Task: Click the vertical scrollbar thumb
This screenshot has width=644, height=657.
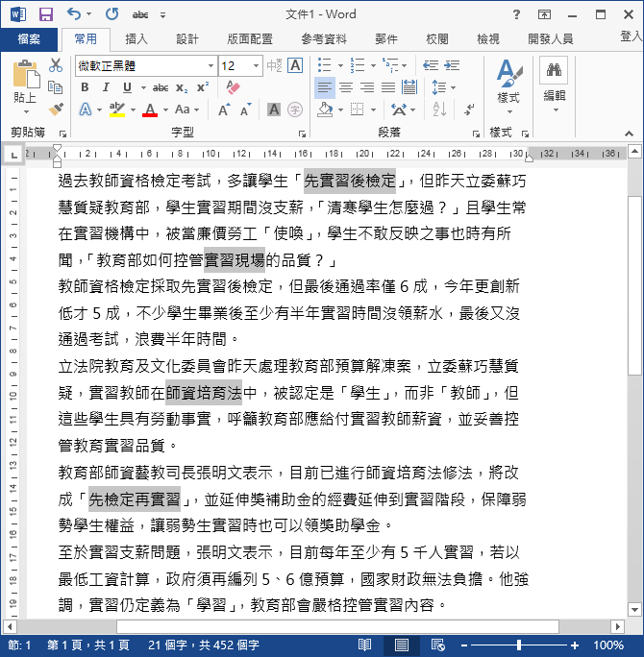Action: [634, 285]
